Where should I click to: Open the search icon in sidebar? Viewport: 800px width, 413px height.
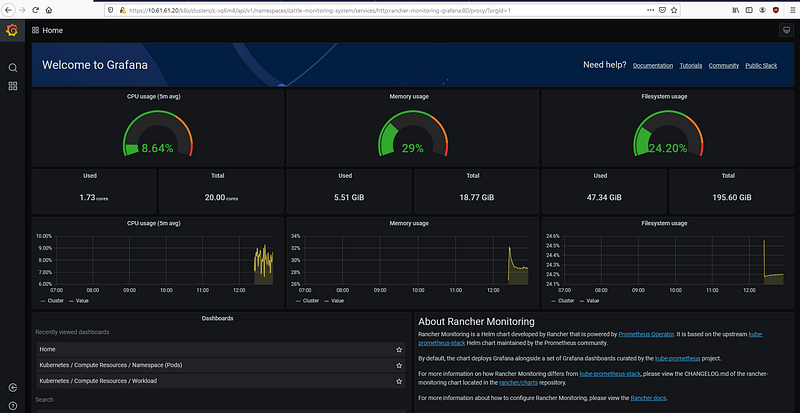coord(13,68)
